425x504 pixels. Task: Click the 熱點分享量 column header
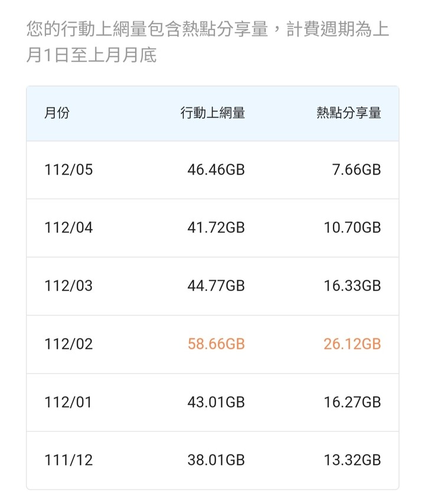349,113
